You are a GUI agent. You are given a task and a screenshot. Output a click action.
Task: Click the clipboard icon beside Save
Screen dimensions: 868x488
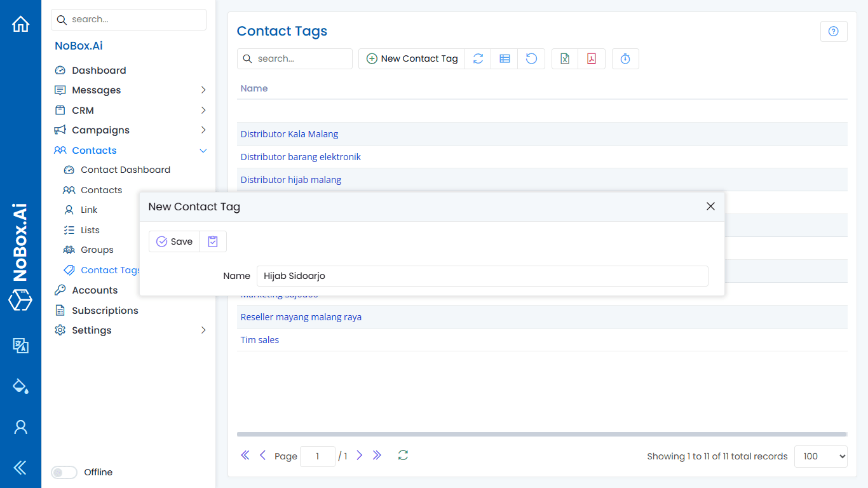[212, 241]
